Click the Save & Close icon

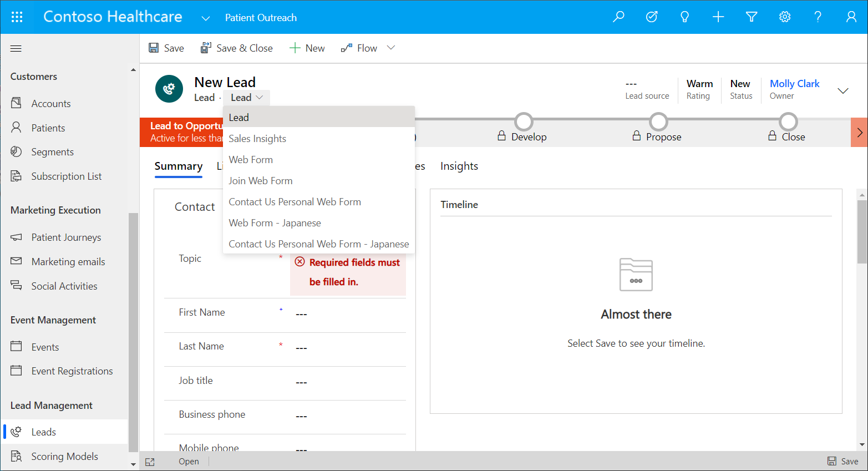point(206,48)
